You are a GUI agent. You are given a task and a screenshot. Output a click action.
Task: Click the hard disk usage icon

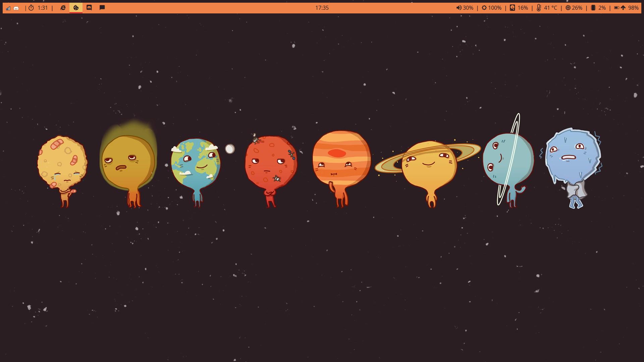[512, 8]
